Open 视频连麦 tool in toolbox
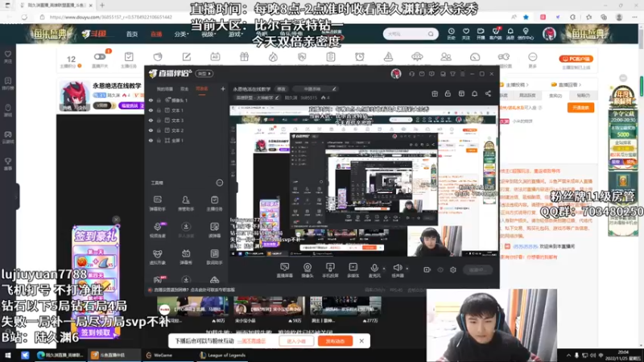Screen dimensions: 644x362 [x=157, y=230]
